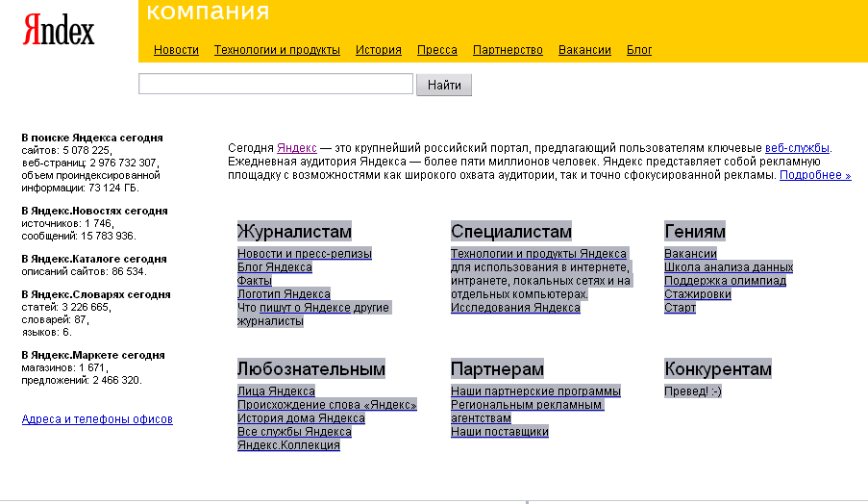This screenshot has width=868, height=504.
Task: Open Логотип Яндекса link
Action: [284, 294]
